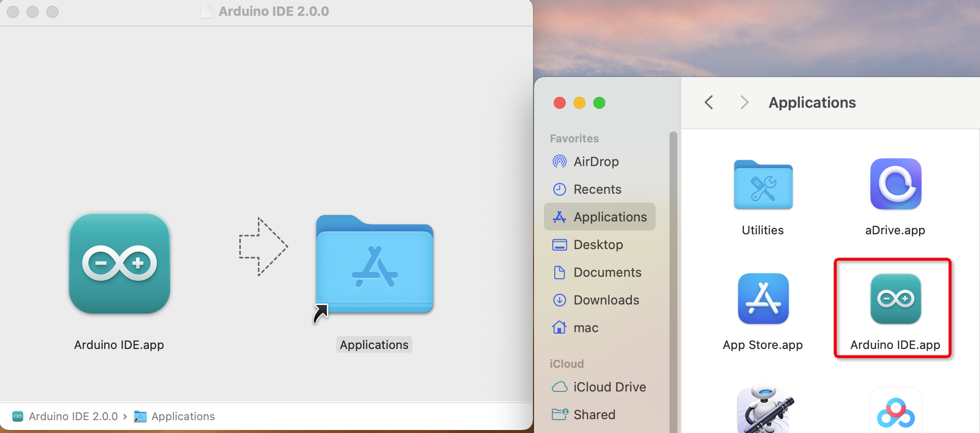Click the Applications title in Finder toolbar
Viewport: 980px width, 433px height.
[x=812, y=102]
